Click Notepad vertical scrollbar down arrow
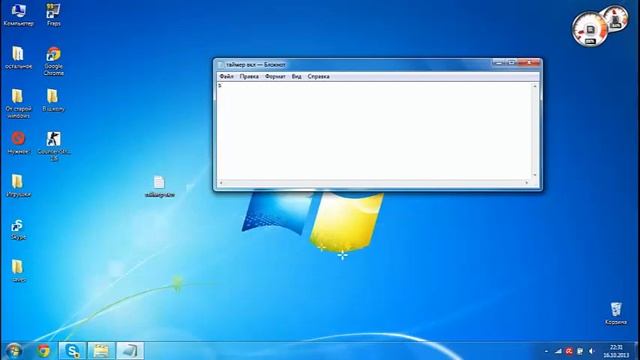This screenshot has width=640, height=360. point(535,175)
